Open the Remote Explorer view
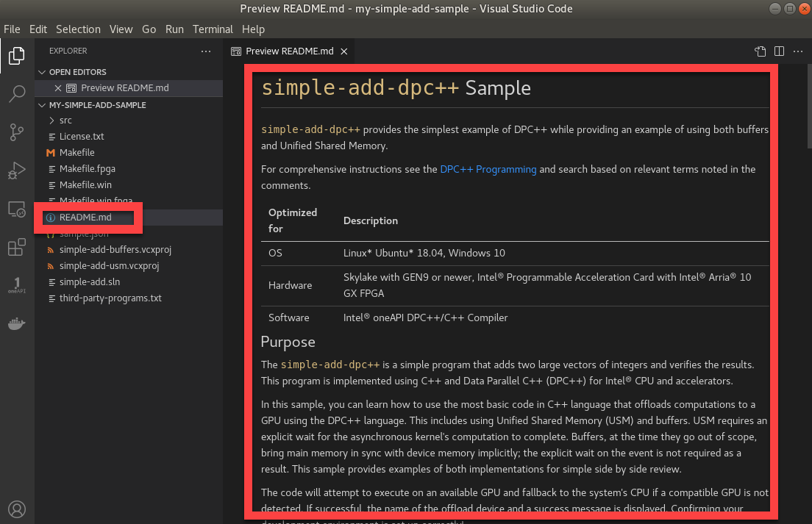The height and width of the screenshot is (524, 812). point(17,209)
